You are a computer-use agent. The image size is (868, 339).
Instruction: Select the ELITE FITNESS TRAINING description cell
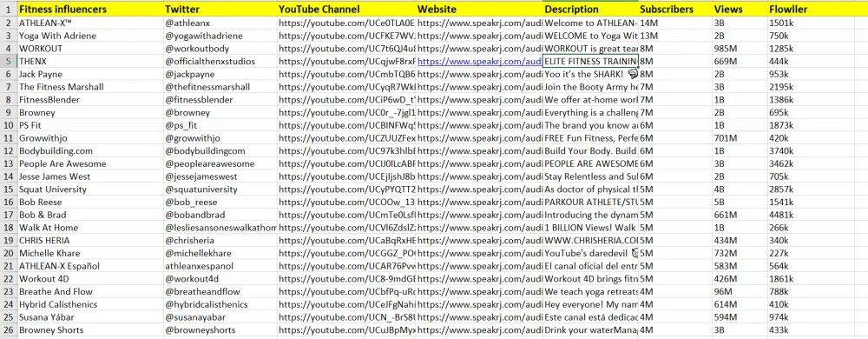coord(590,62)
